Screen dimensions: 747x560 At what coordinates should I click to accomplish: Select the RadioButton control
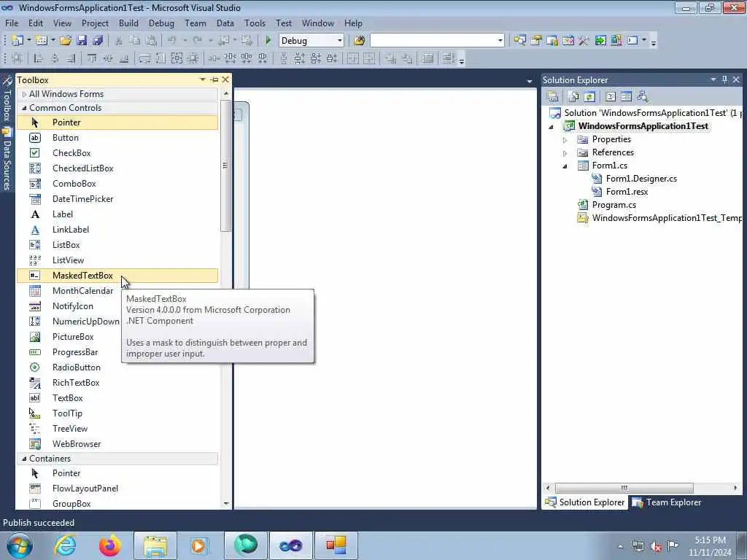coord(117,367)
